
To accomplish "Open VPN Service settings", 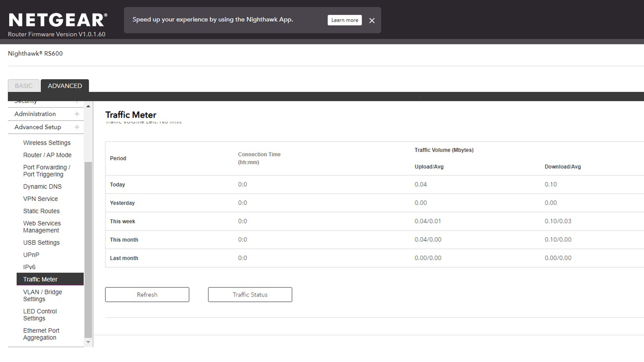I will point(40,199).
